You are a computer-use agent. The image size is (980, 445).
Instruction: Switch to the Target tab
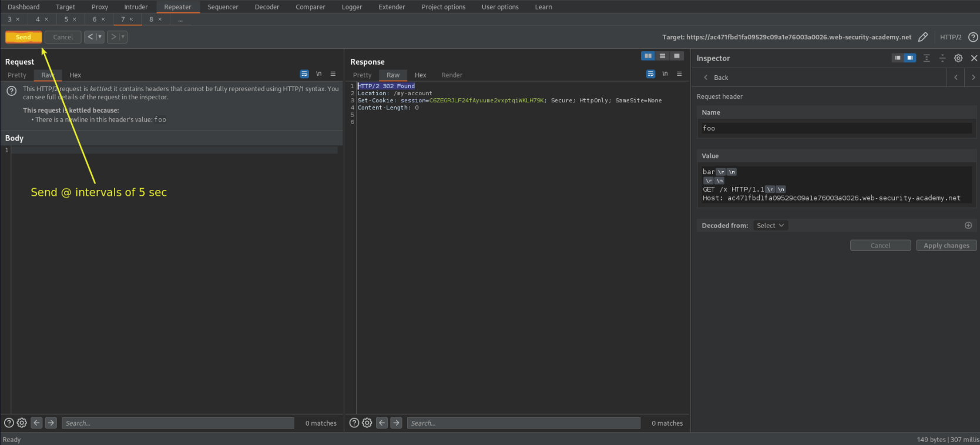coord(65,7)
